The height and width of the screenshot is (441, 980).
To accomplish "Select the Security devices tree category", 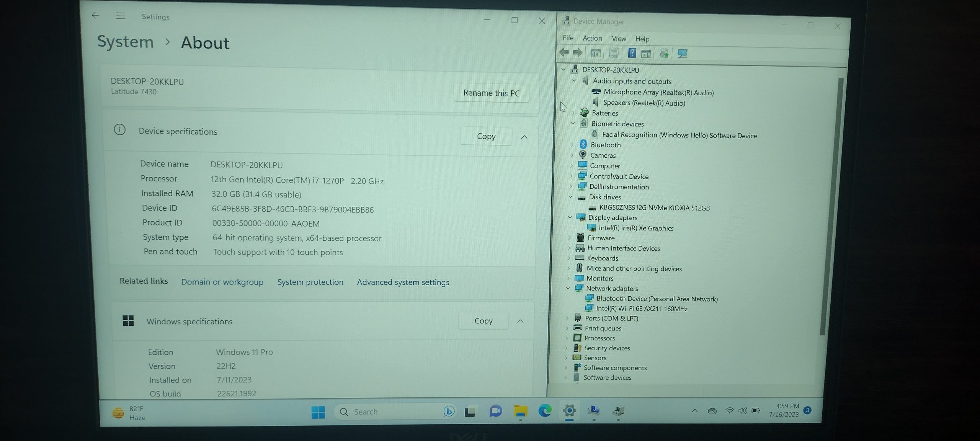I will (607, 348).
